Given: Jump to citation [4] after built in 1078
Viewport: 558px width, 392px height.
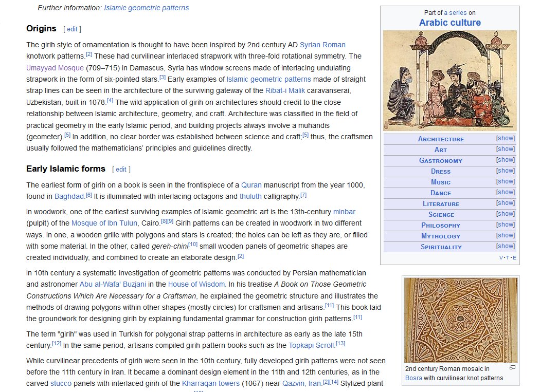Looking at the screenshot, I should pyautogui.click(x=110, y=100).
